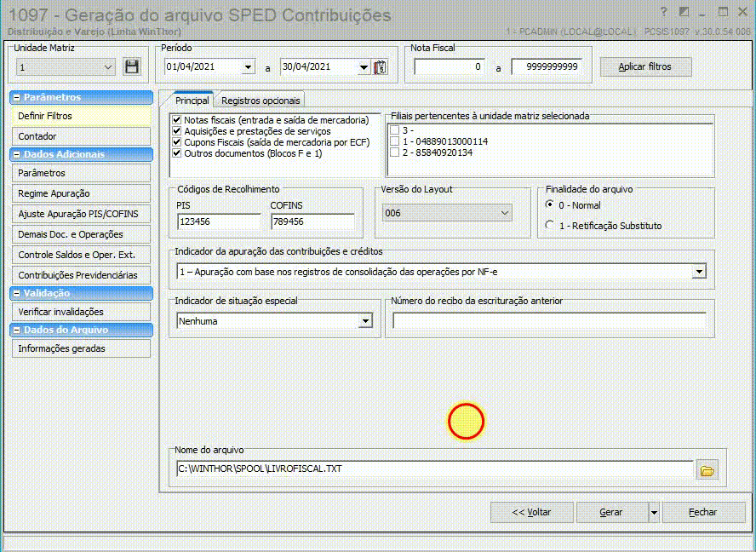Select 1 - Retificação Substituto option
The width and height of the screenshot is (756, 552).
549,226
